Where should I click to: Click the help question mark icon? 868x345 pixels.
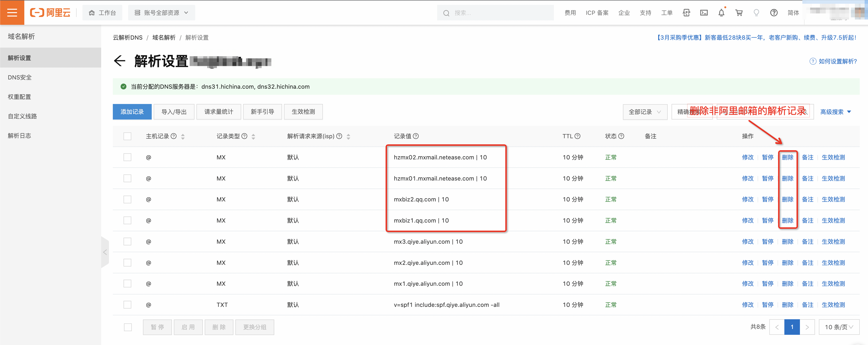click(x=774, y=13)
